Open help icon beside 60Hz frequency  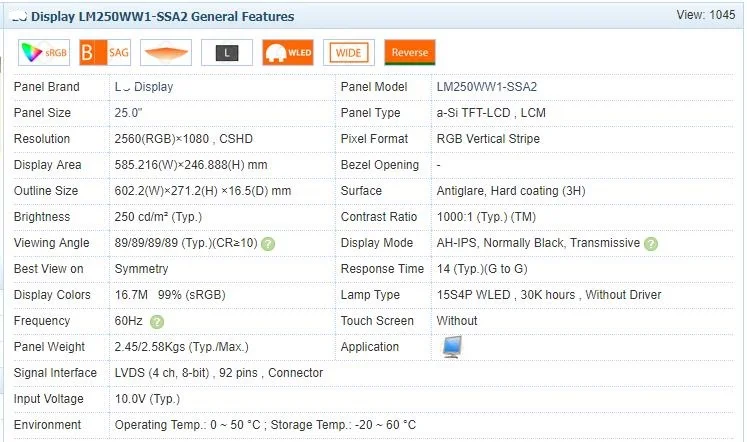point(157,321)
